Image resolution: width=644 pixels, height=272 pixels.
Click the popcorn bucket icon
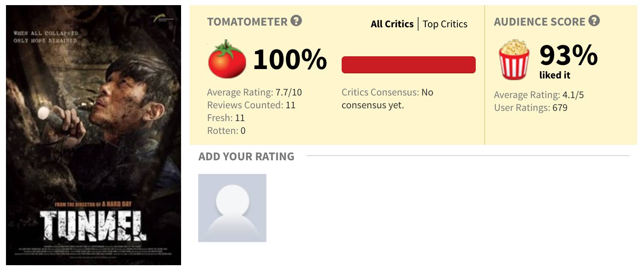(x=514, y=59)
